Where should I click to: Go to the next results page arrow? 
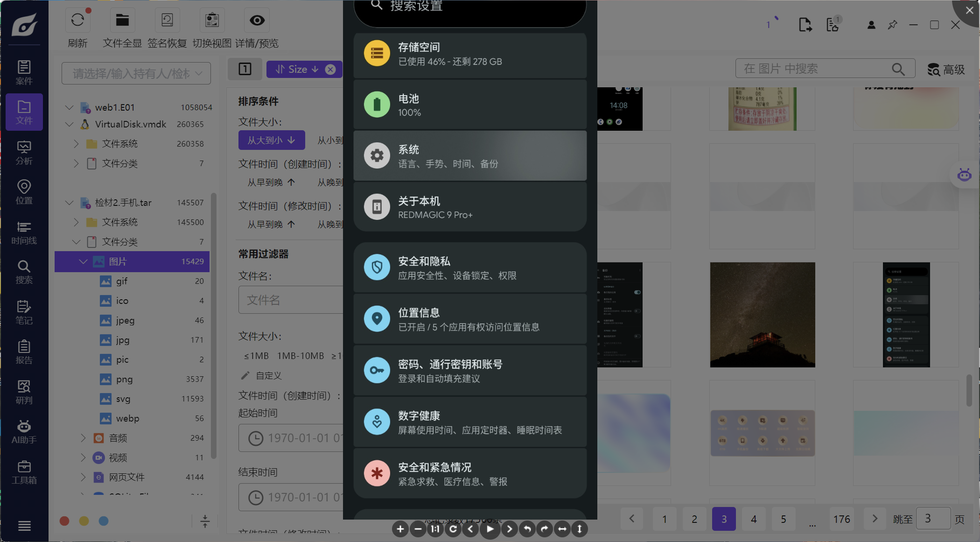(875, 519)
